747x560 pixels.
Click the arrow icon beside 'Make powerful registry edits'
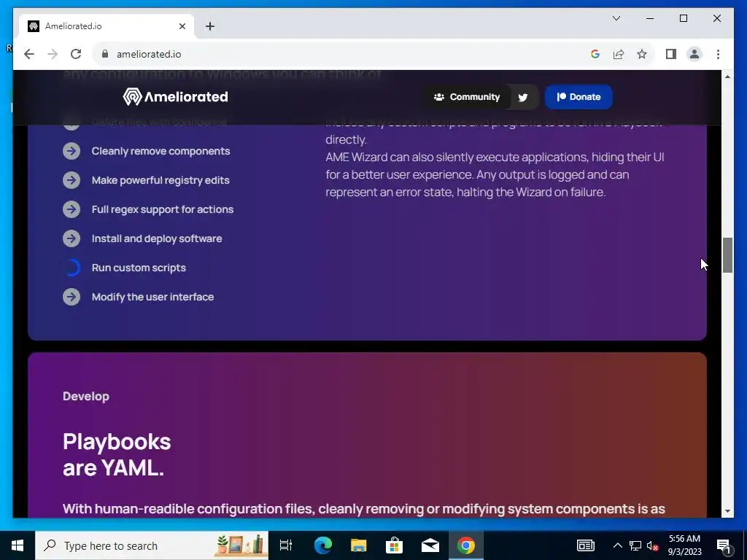(71, 180)
